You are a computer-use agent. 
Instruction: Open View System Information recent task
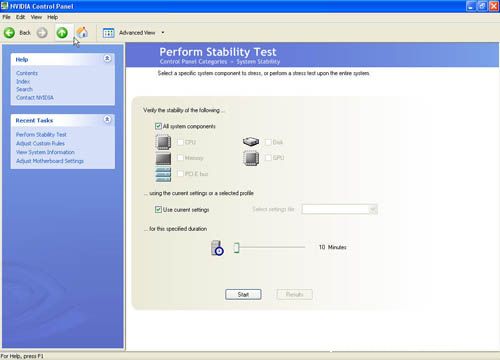[45, 152]
